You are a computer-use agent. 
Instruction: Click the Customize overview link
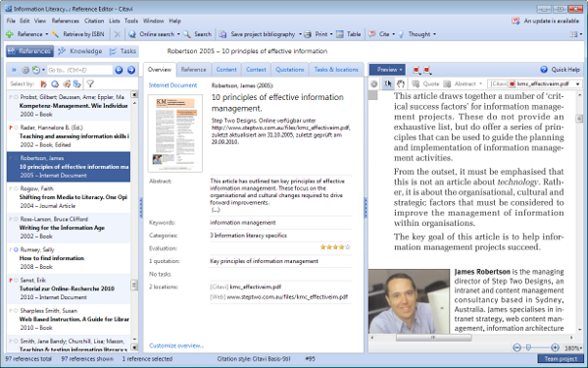[x=176, y=345]
